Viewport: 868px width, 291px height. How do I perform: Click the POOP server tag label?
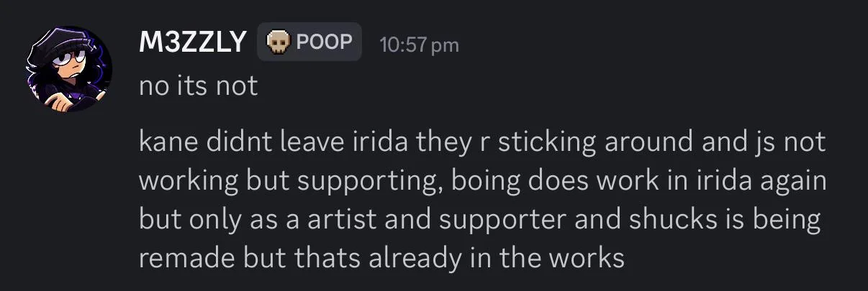coord(323,43)
